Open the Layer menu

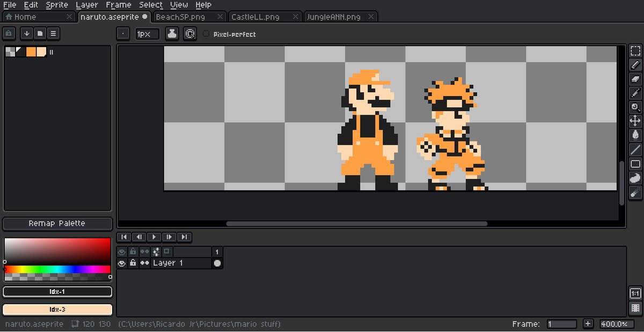(87, 5)
